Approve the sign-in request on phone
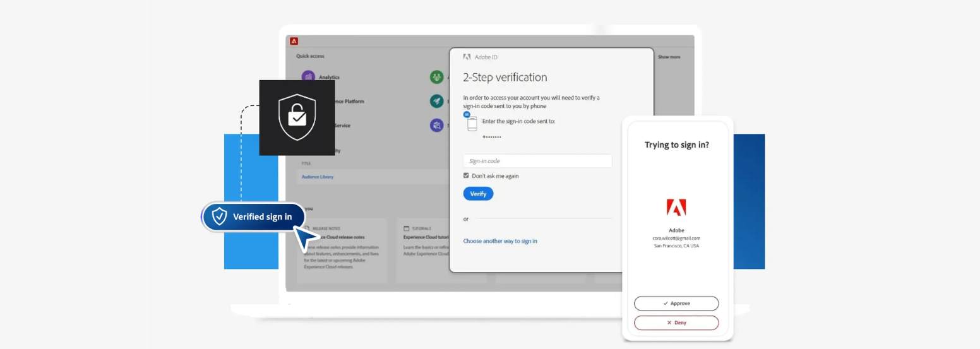 [x=676, y=304]
